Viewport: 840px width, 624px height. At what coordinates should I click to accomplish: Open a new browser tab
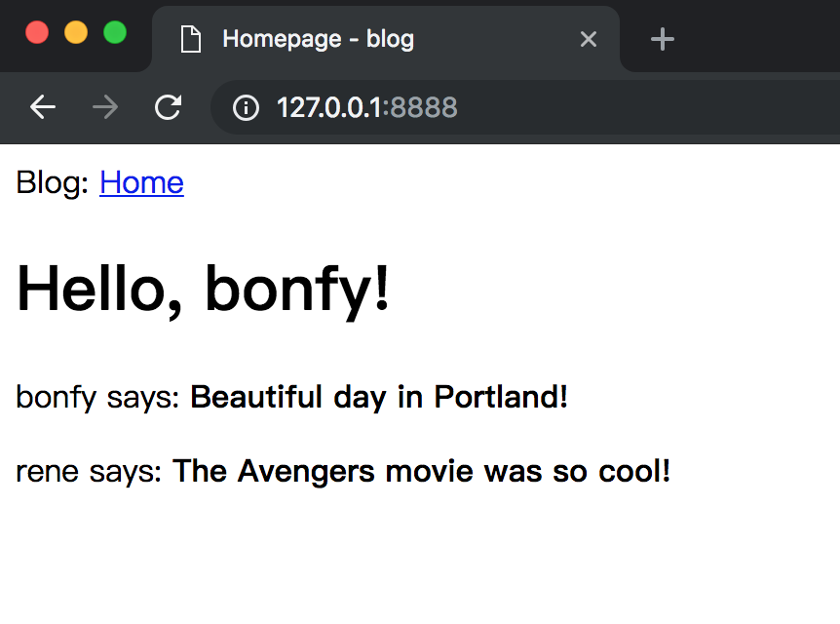point(663,39)
